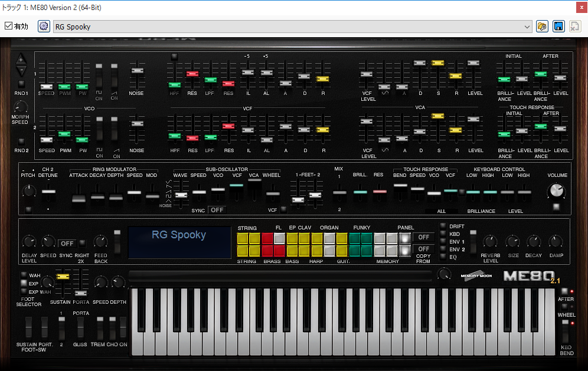
Task: Click the VCO row 2 NOISE slider
Action: (137, 124)
